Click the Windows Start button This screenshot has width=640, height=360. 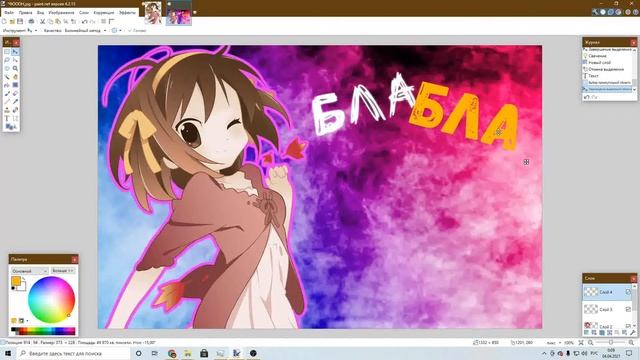click(8, 353)
